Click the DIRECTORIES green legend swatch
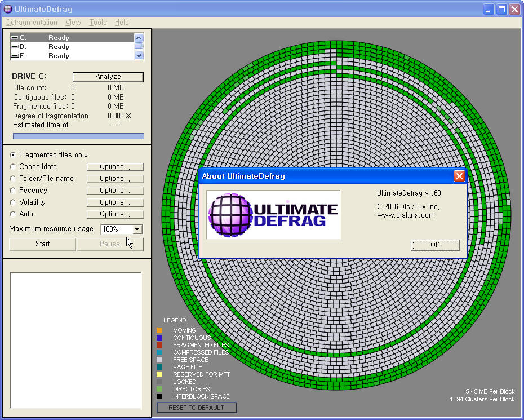The height and width of the screenshot is (420, 524). pos(159,389)
